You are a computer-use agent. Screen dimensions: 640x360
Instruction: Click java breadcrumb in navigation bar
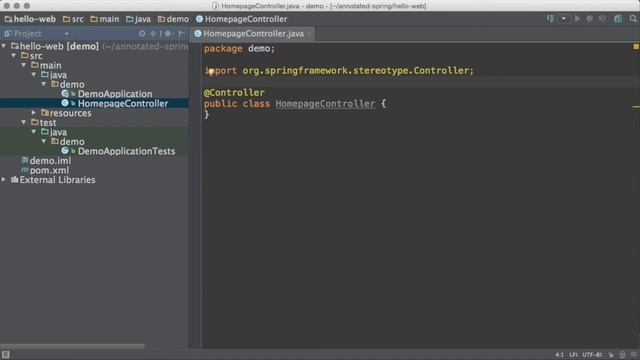click(x=138, y=19)
